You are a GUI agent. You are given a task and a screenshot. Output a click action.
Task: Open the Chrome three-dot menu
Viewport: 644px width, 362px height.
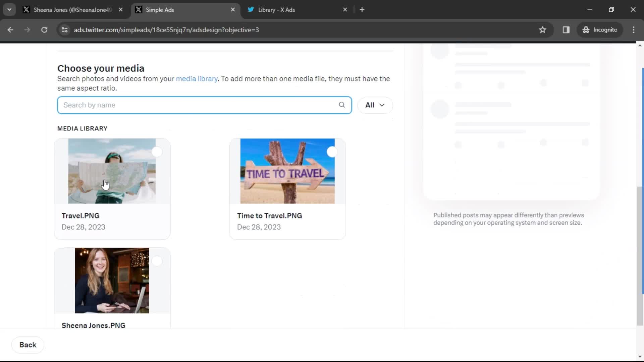[x=634, y=30]
